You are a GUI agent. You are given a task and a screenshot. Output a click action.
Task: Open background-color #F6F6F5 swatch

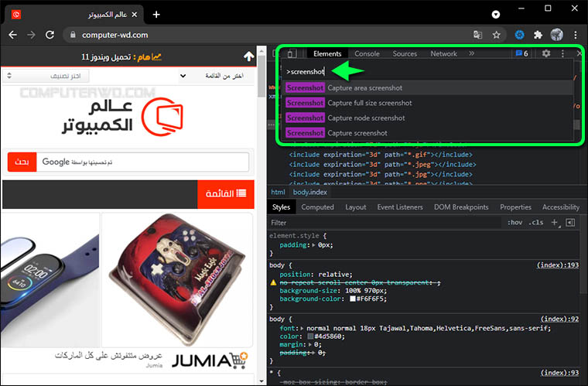tap(353, 299)
